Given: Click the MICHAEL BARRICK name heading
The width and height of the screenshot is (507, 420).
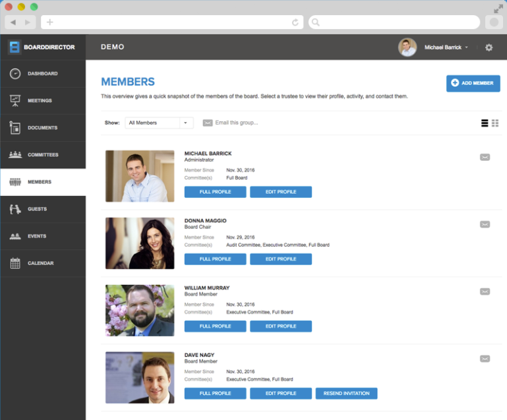Looking at the screenshot, I should click(208, 154).
